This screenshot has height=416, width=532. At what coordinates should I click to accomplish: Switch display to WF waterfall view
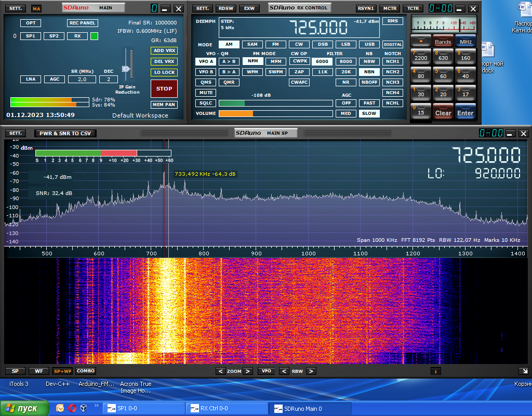click(39, 371)
